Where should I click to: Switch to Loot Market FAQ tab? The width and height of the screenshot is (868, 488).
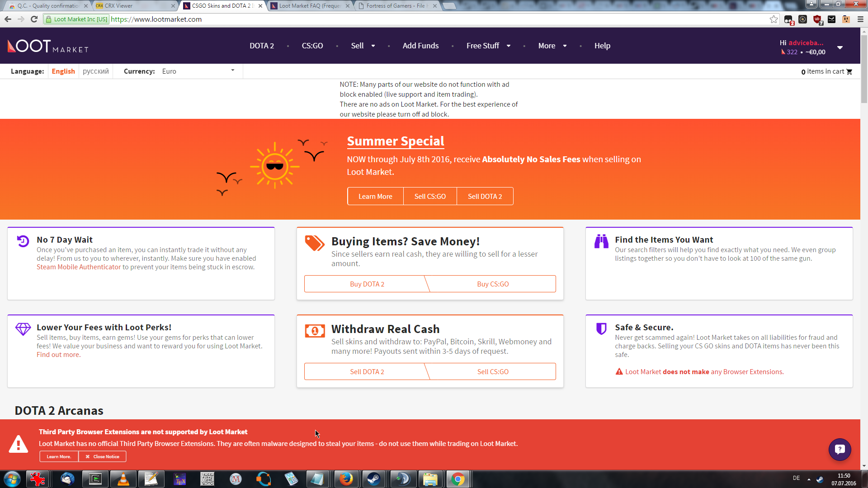309,6
